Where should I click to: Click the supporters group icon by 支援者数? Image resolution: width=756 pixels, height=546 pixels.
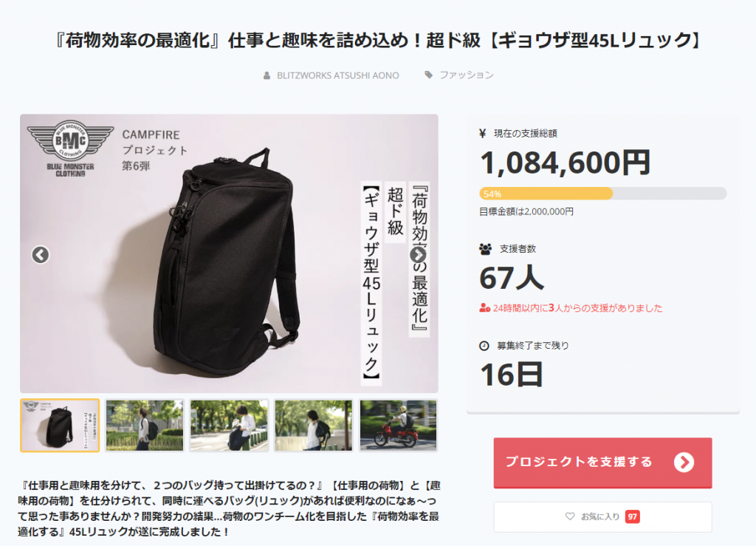(486, 249)
